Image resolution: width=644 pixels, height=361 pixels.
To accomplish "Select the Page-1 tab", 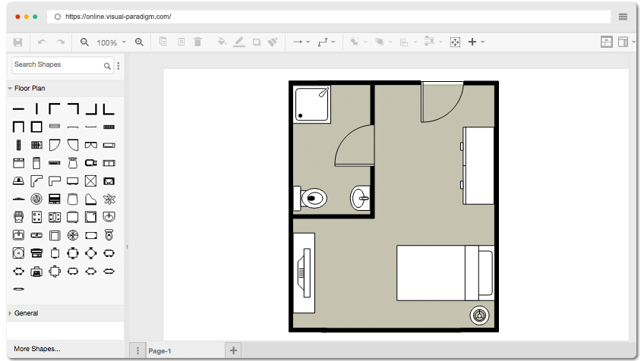I will click(159, 350).
